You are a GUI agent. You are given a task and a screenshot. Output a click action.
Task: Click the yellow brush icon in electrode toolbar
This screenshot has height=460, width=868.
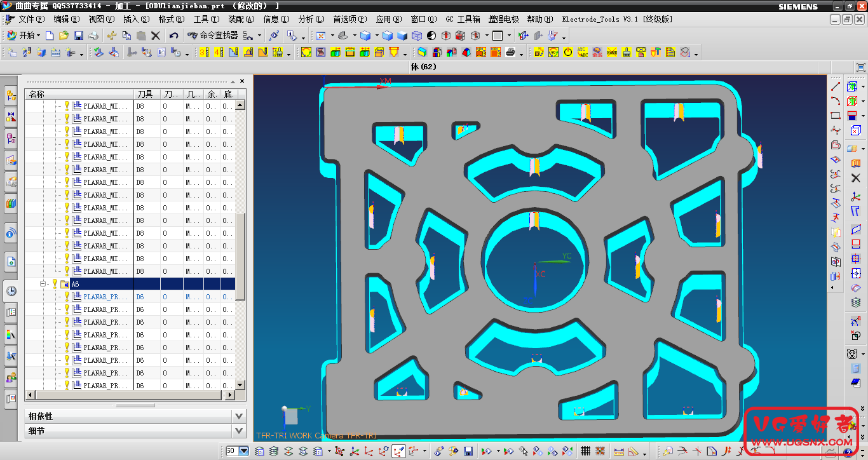[627, 52]
